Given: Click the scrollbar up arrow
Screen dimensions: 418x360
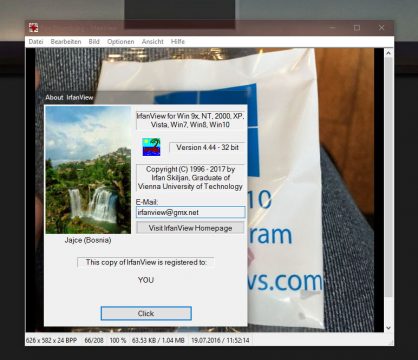Looking at the screenshot, I should click(388, 53).
